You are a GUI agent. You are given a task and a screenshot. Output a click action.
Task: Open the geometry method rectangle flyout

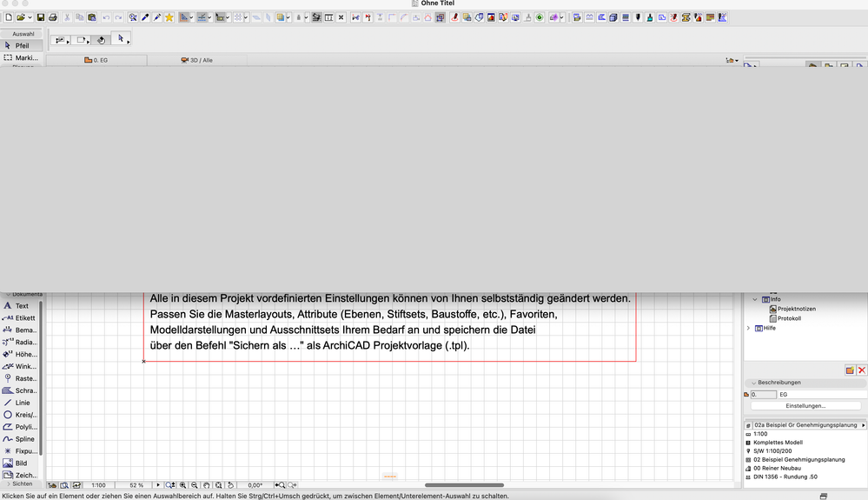point(82,40)
